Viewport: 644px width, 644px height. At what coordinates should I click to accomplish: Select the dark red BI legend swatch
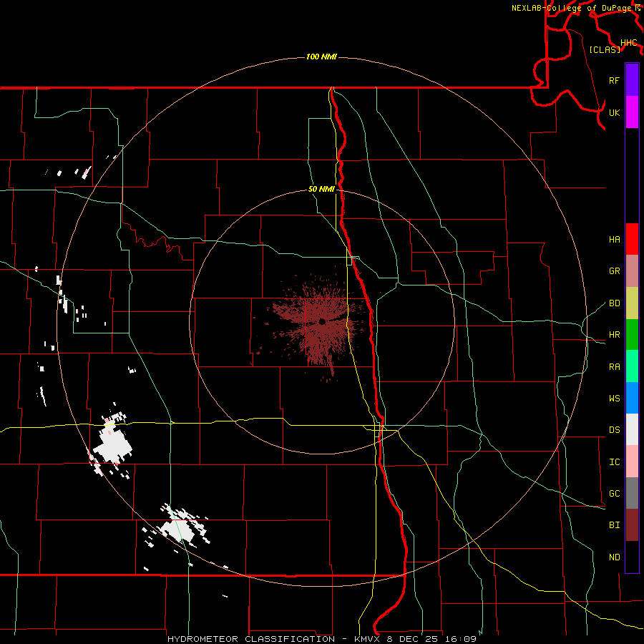(x=632, y=525)
